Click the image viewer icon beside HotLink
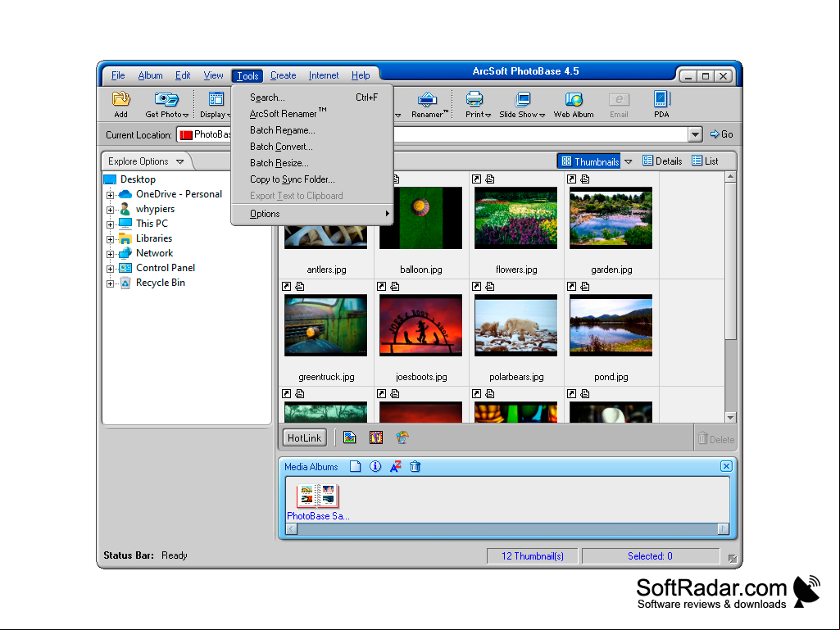The height and width of the screenshot is (630, 840). (350, 437)
